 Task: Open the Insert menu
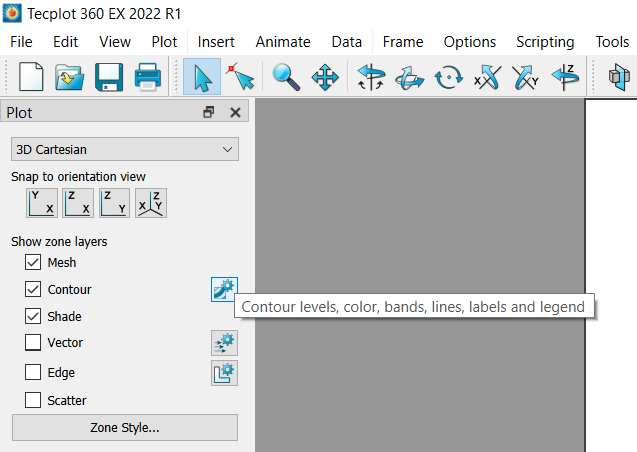(216, 42)
